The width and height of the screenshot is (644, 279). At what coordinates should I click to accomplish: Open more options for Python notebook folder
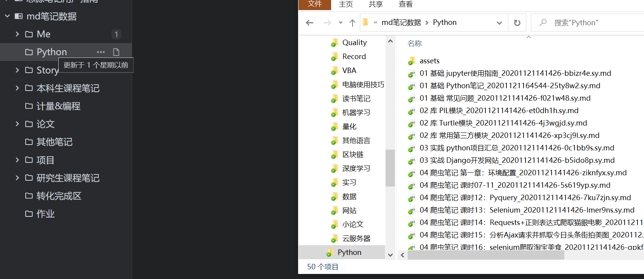[101, 52]
